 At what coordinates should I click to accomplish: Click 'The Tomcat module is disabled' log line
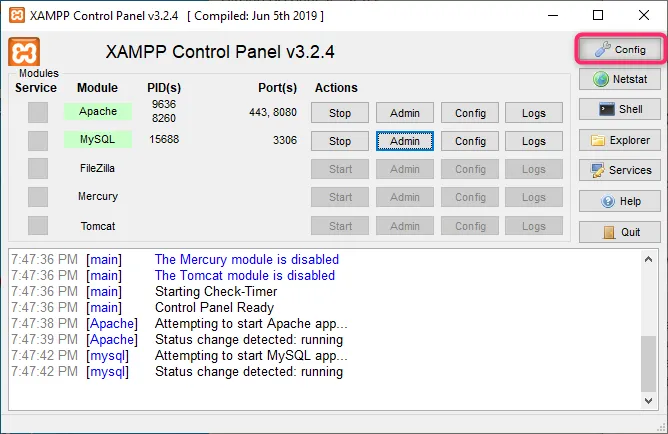[245, 276]
